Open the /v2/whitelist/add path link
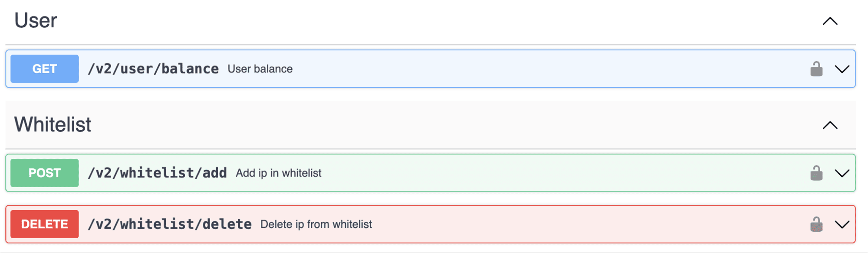Viewport: 868px width, 253px height. coord(157,173)
